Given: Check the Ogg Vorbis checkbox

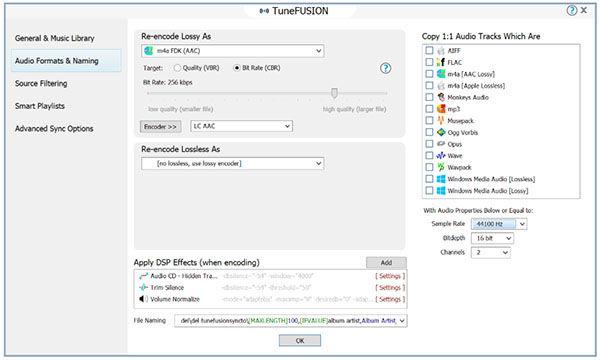Looking at the screenshot, I should tap(429, 132).
